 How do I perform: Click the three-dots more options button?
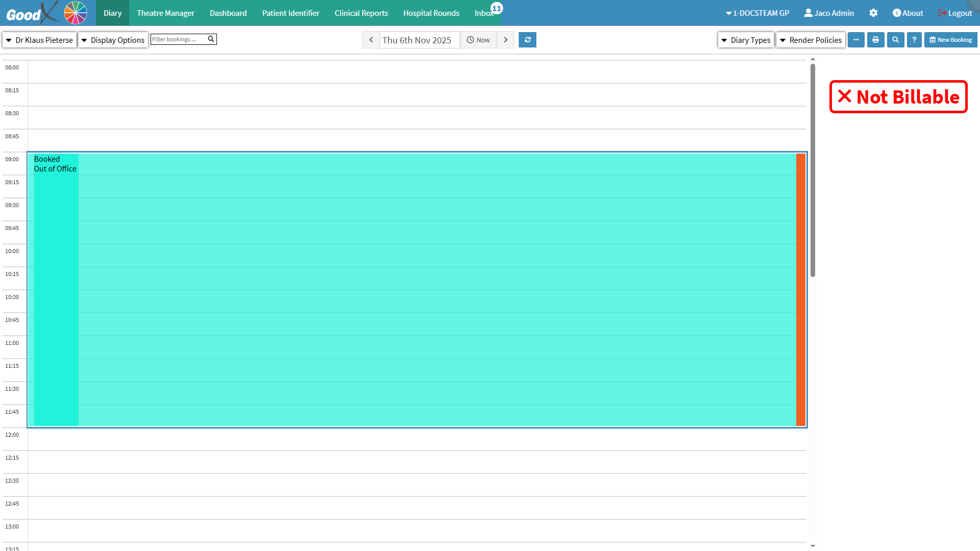[856, 40]
